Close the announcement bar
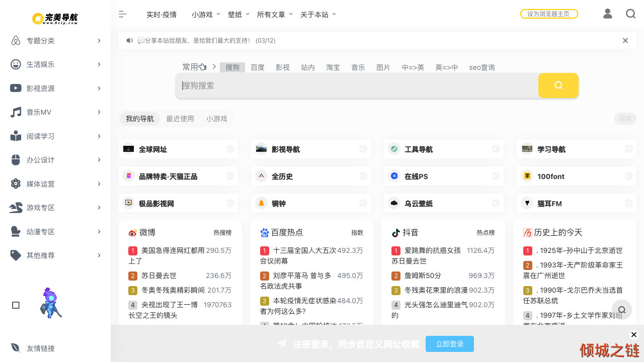This screenshot has height=362, width=644. click(x=625, y=40)
